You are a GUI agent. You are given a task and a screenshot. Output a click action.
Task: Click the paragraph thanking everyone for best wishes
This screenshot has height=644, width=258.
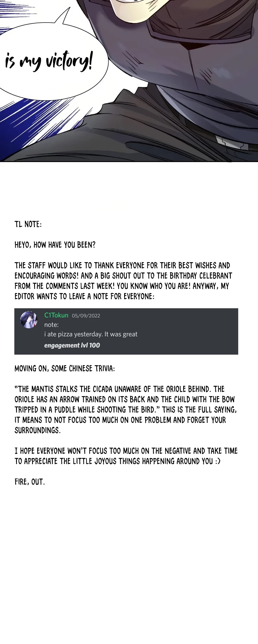(123, 276)
